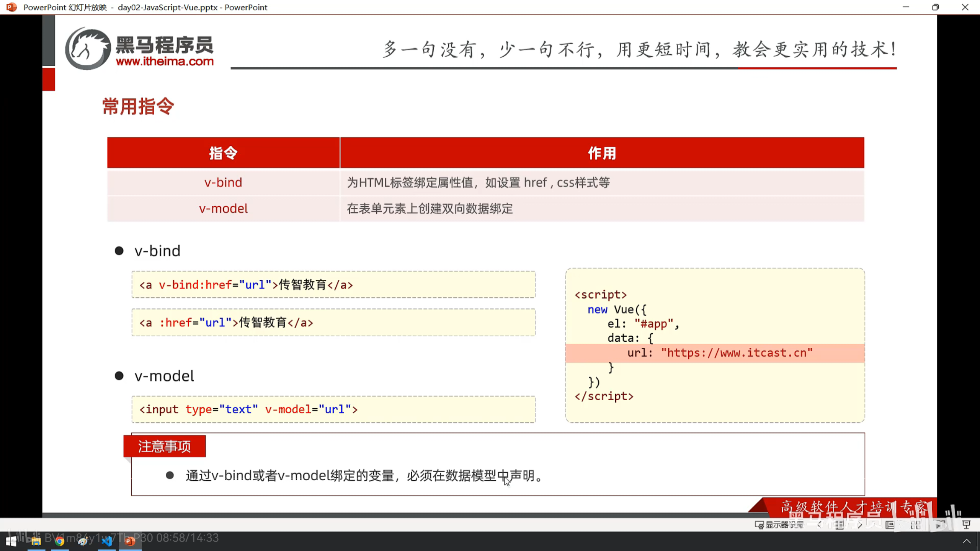Click the title bar text day02-JavaScript-Vue.pptx
Screen dimensions: 980x551
pos(168,7)
